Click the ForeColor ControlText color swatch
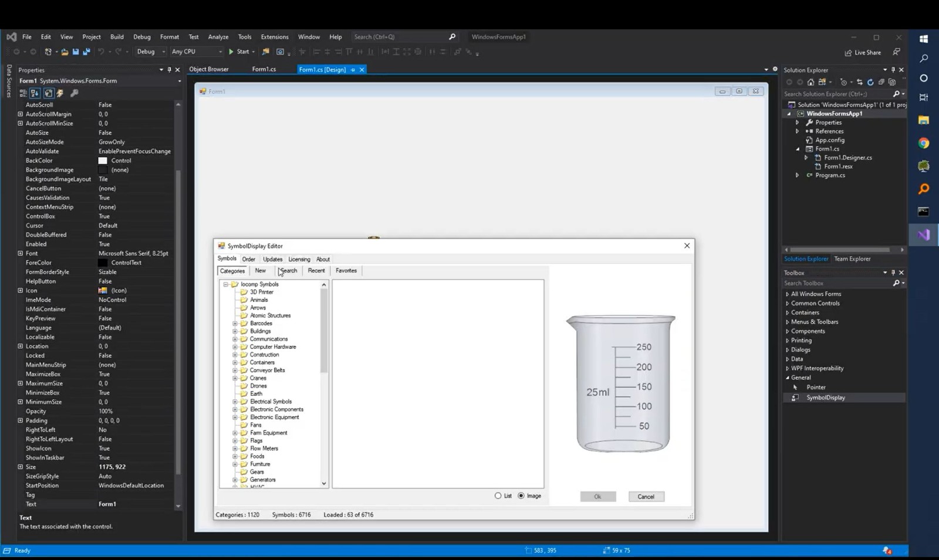 click(x=103, y=263)
